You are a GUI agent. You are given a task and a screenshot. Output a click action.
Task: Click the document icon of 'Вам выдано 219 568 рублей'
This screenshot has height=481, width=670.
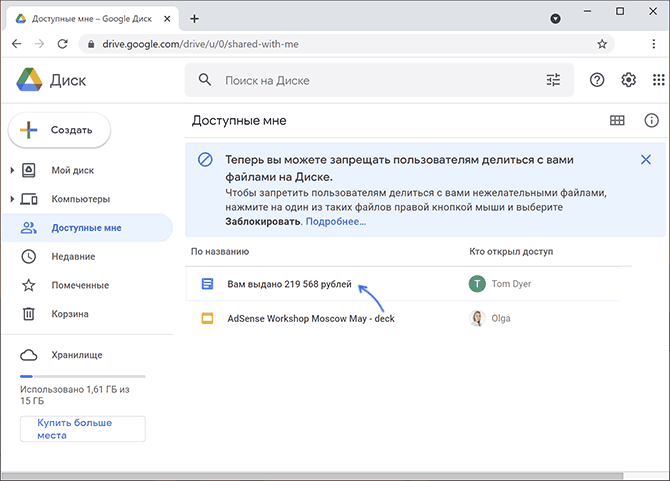click(207, 284)
